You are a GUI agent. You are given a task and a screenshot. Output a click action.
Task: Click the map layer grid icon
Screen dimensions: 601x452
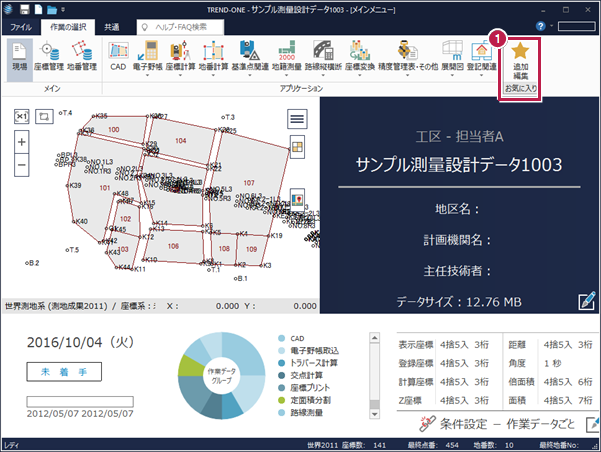coord(297,147)
